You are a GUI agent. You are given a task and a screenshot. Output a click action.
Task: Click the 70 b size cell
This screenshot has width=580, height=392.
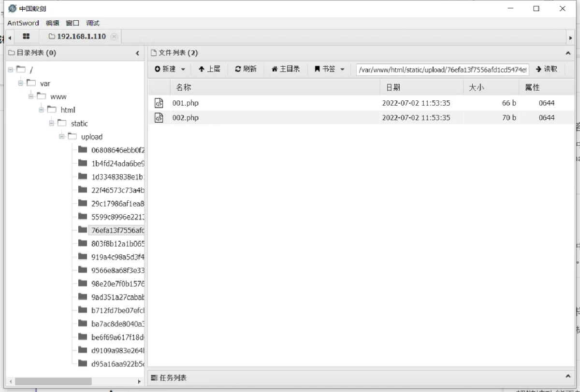click(x=509, y=117)
